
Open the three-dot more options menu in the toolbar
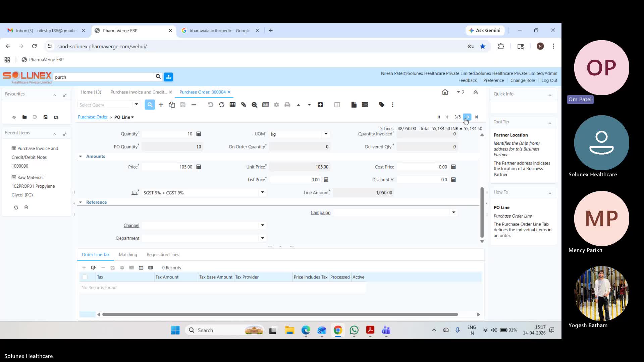393,105
